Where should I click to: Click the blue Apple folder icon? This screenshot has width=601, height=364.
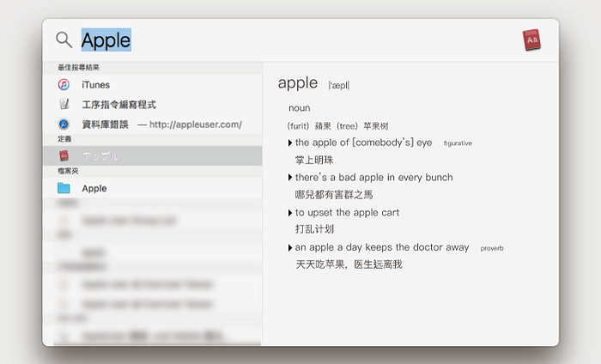pos(64,188)
